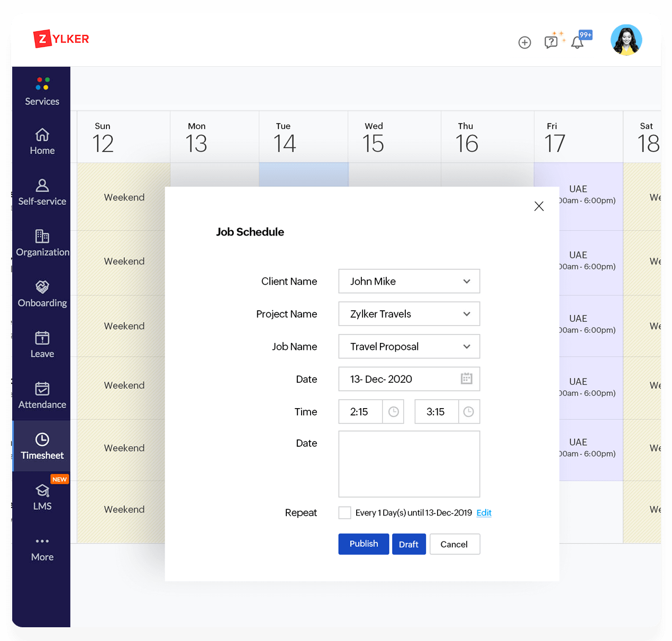Open the user profile avatar
The image size is (672, 641).
coord(626,40)
